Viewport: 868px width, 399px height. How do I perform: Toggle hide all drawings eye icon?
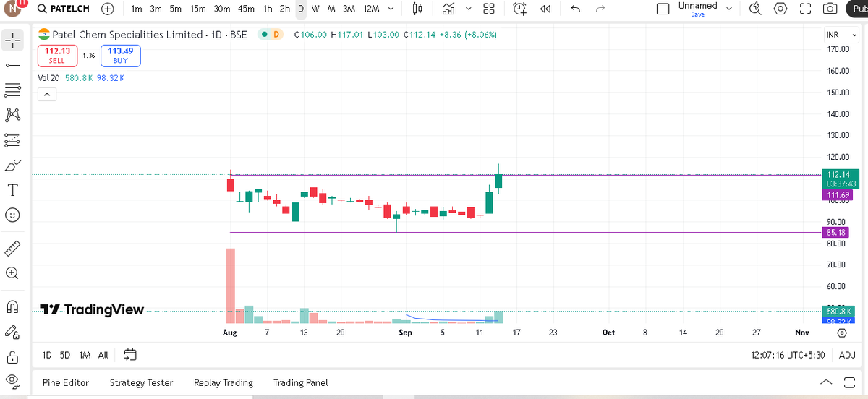pos(12,381)
